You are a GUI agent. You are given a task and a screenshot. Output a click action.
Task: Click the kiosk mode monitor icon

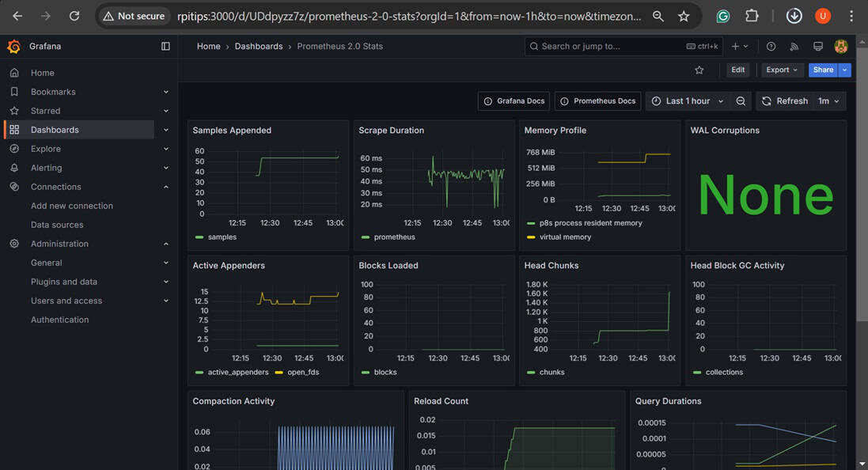click(818, 47)
